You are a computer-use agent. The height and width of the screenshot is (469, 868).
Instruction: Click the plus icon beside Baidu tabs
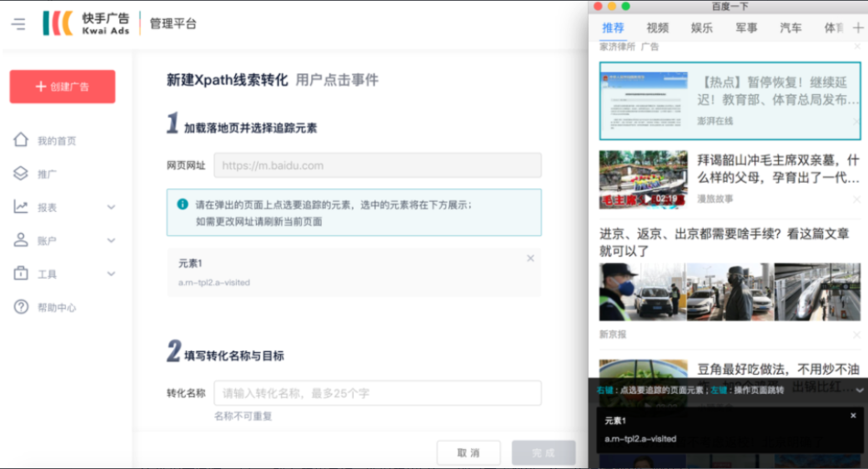tap(858, 28)
